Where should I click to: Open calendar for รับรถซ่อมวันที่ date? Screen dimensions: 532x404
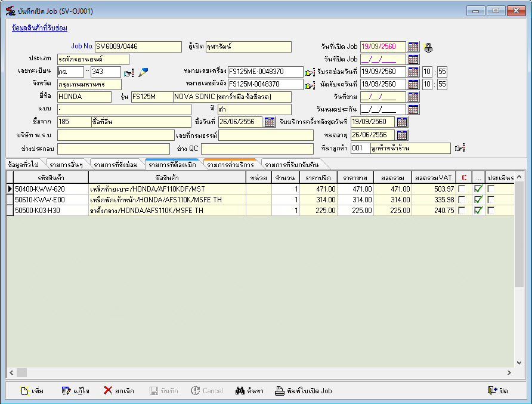tap(413, 72)
